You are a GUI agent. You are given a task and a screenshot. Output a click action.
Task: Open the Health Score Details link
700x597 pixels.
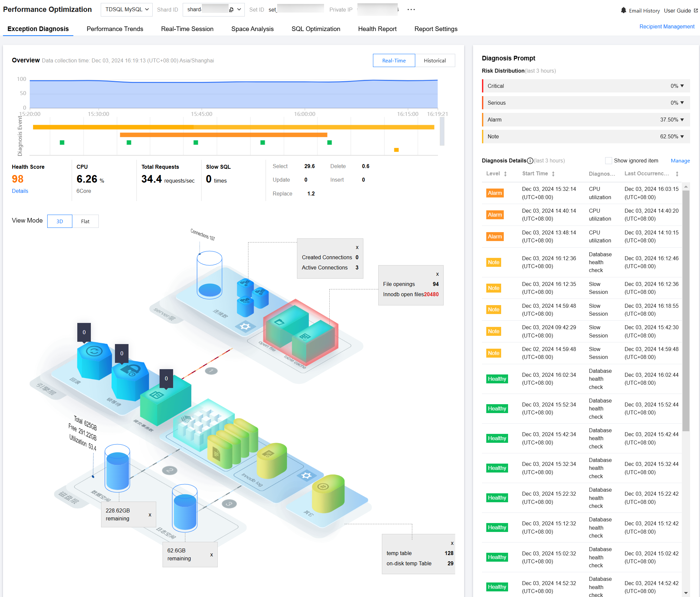[x=20, y=191]
